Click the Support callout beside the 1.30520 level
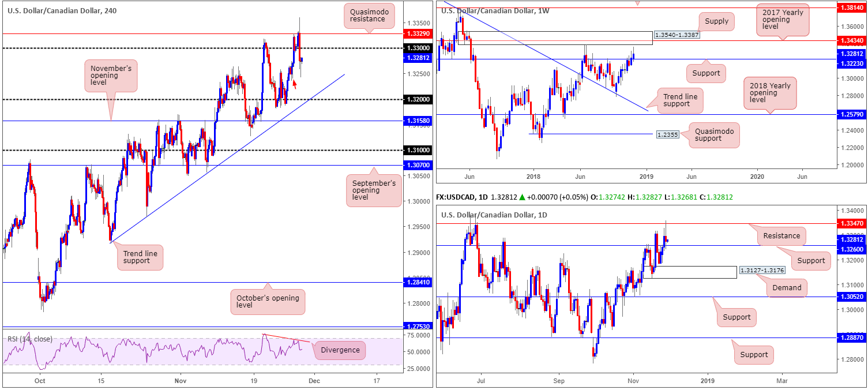Viewport: 868px width, 390px height. [737, 317]
